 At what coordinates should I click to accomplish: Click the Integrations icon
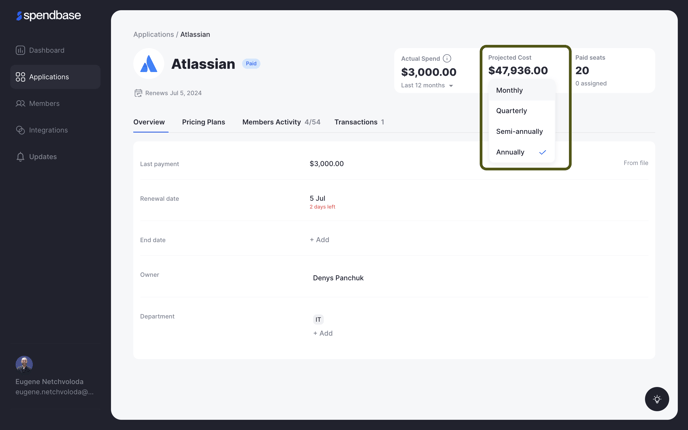pos(20,130)
